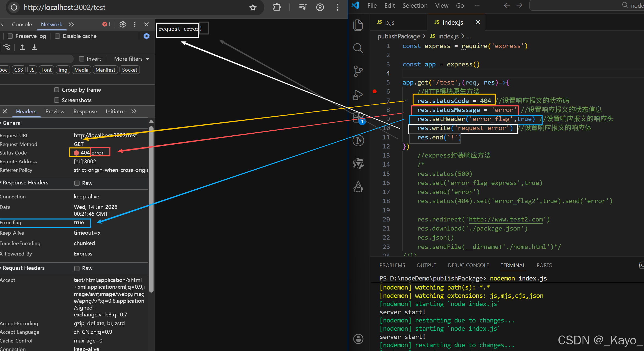The height and width of the screenshot is (351, 644).
Task: Open the VS Code Accounts icon
Action: coord(358,339)
